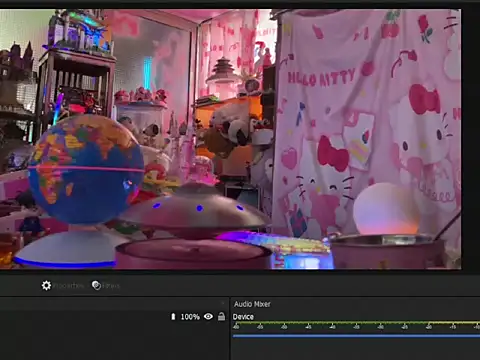This screenshot has height=360, width=480.
Task: Open source Properties via gear icon
Action: pyautogui.click(x=46, y=285)
